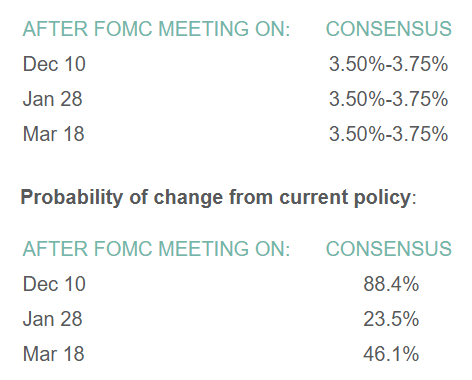Viewport: 472px width, 380px height.
Task: Click the Mar 18 rate range value
Action: [x=388, y=134]
